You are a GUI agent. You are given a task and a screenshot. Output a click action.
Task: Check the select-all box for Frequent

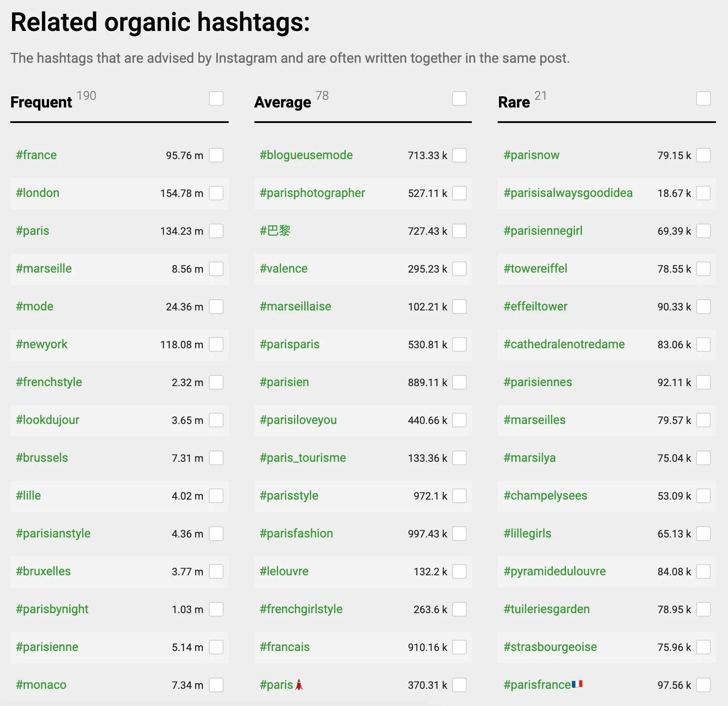216,98
